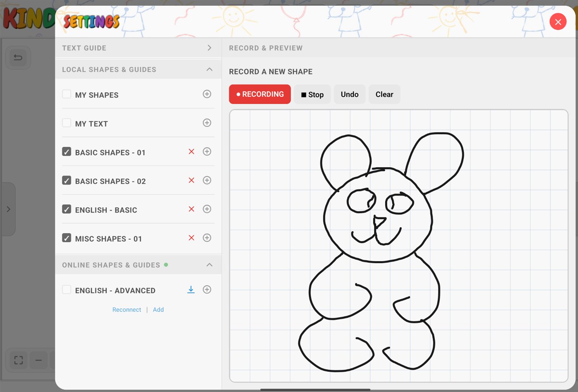This screenshot has width=578, height=392.
Task: Enable the MY TEXT checkbox
Action: (x=66, y=123)
